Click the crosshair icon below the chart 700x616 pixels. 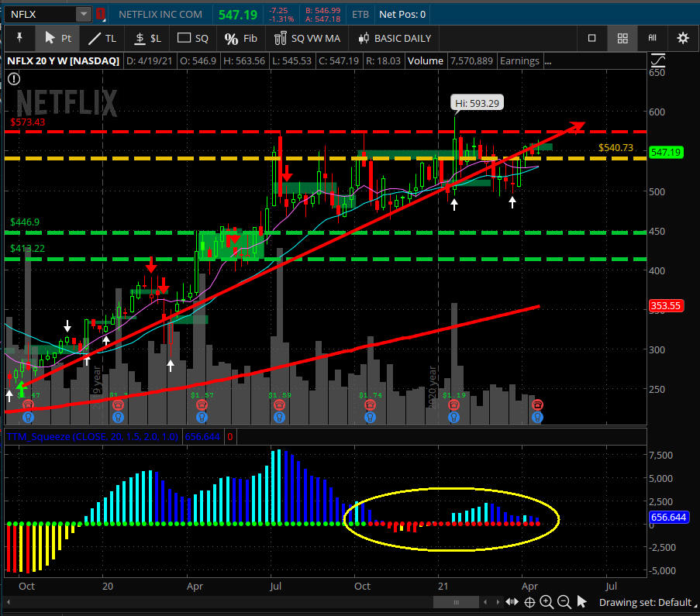click(529, 602)
